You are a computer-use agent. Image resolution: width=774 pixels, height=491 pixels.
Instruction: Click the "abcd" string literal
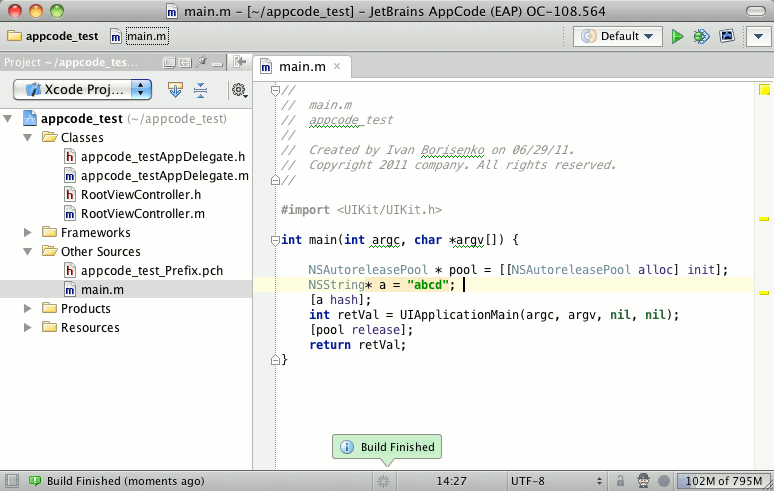click(428, 285)
